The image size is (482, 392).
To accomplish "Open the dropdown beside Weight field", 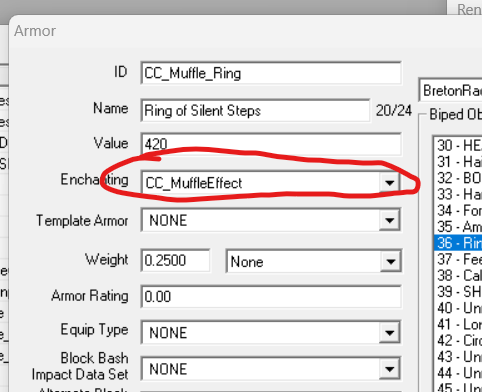I will pyautogui.click(x=390, y=261).
